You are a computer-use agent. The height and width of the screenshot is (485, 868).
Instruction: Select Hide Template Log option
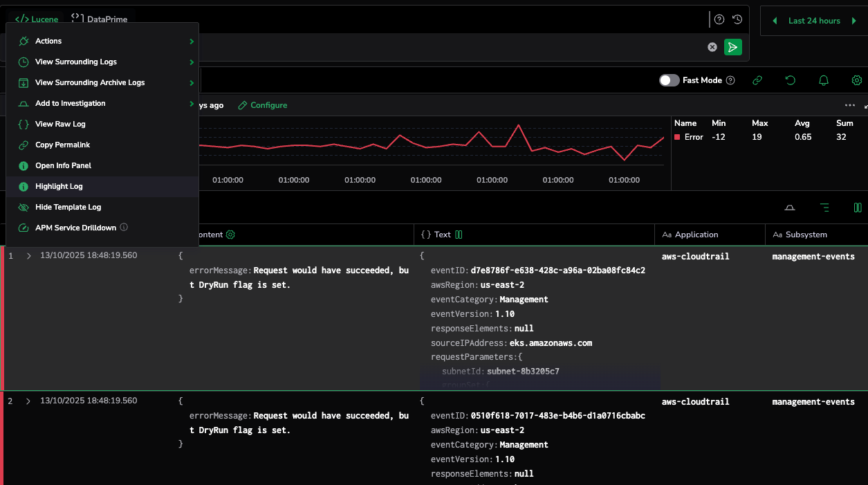pos(68,207)
